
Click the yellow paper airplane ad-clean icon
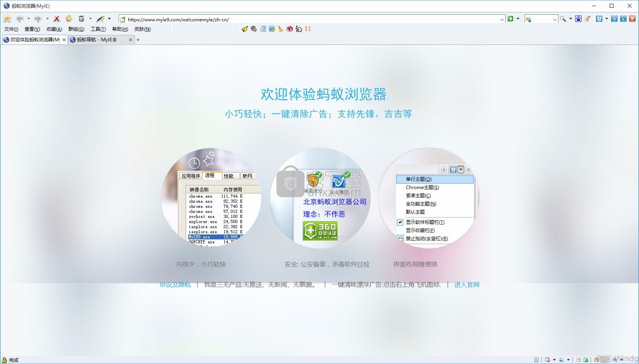[245, 29]
